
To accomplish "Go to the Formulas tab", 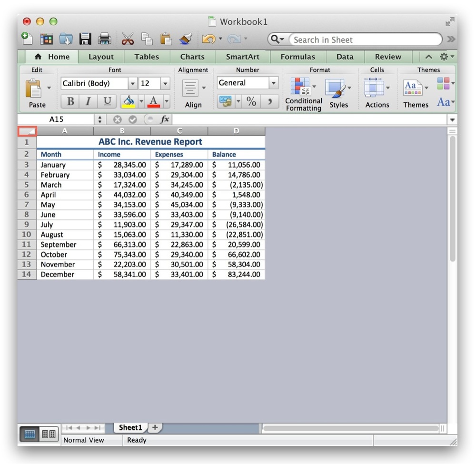I will (298, 57).
